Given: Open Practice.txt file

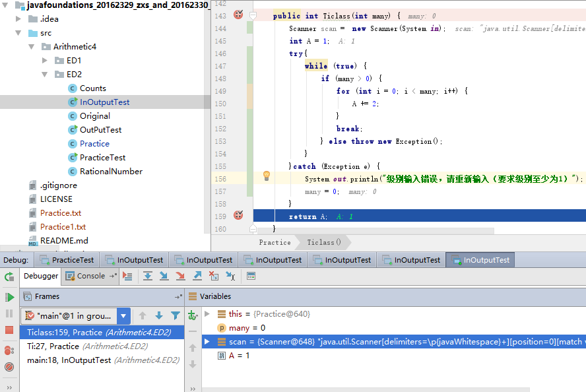Looking at the screenshot, I should (61, 212).
